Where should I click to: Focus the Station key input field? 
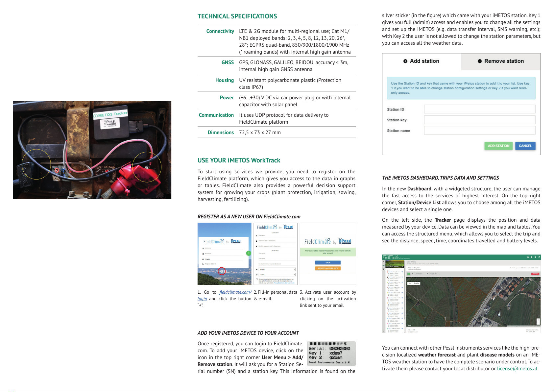click(480, 120)
